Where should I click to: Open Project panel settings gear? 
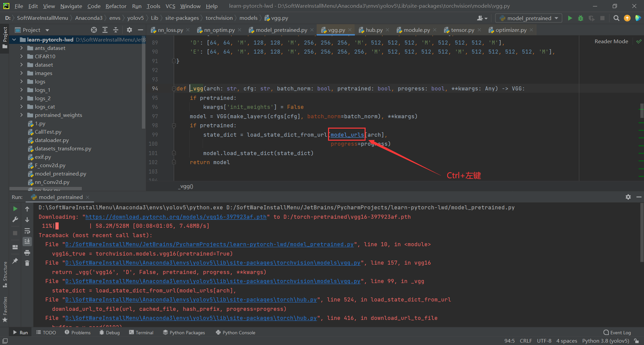tap(129, 30)
